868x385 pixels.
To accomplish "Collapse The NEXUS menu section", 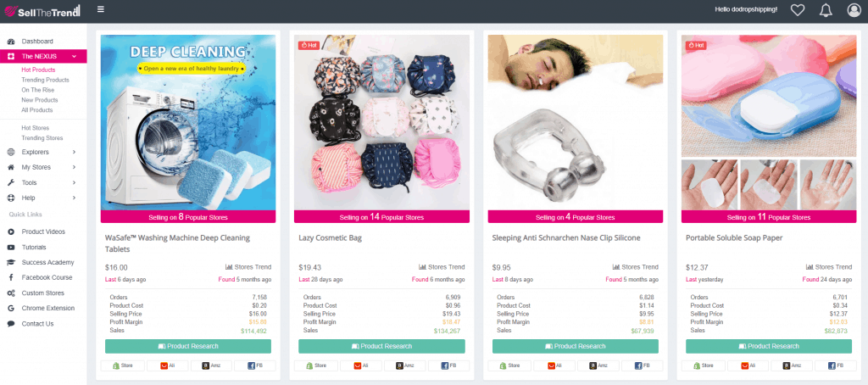I will [x=43, y=56].
